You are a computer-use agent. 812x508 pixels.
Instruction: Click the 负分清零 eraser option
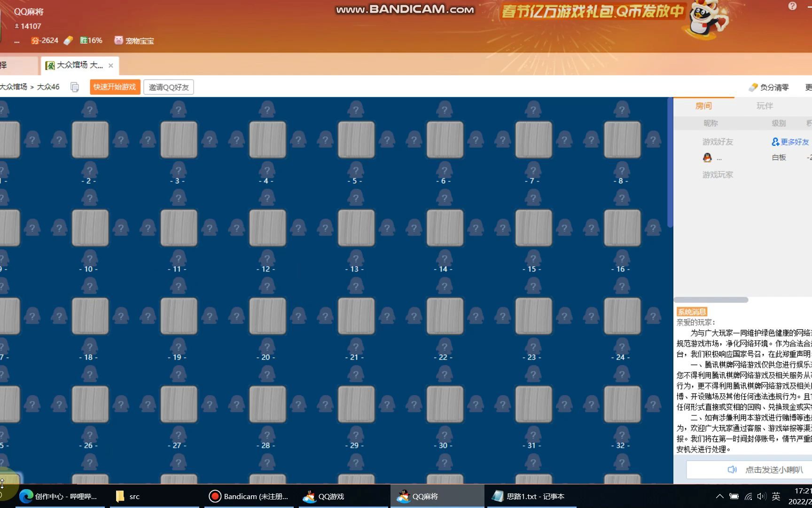[x=769, y=87]
